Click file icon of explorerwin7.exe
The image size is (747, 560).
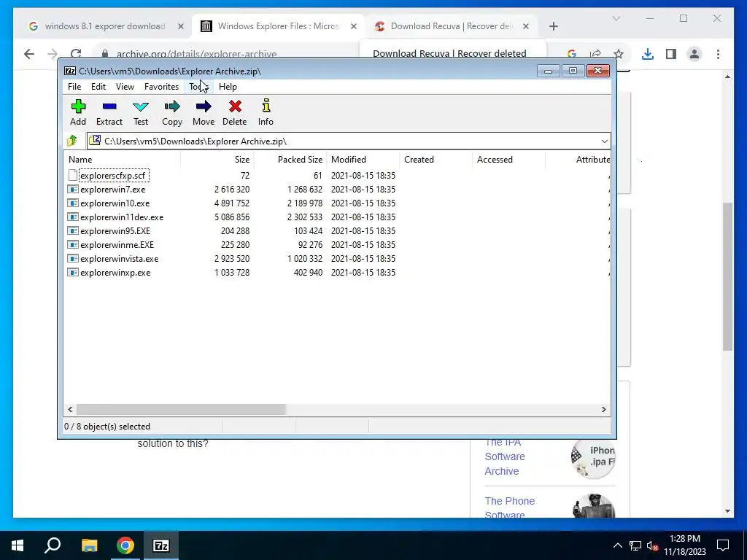(x=72, y=189)
